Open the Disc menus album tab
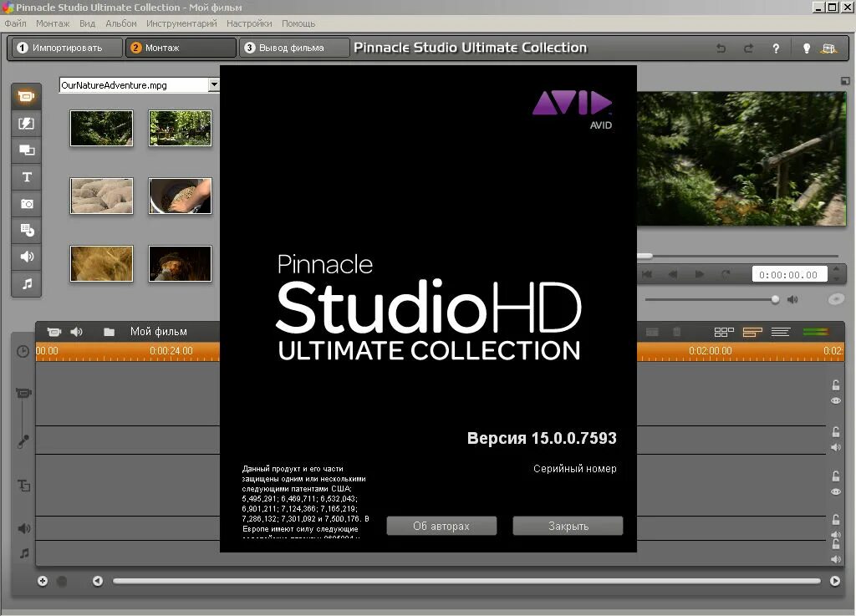The height and width of the screenshot is (616, 856). point(26,230)
